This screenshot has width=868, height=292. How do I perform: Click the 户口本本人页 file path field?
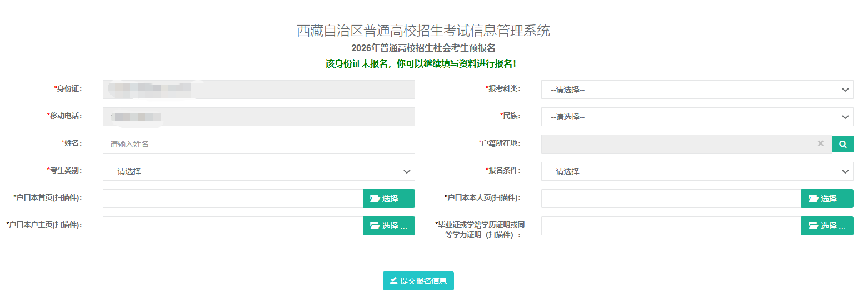coord(671,199)
